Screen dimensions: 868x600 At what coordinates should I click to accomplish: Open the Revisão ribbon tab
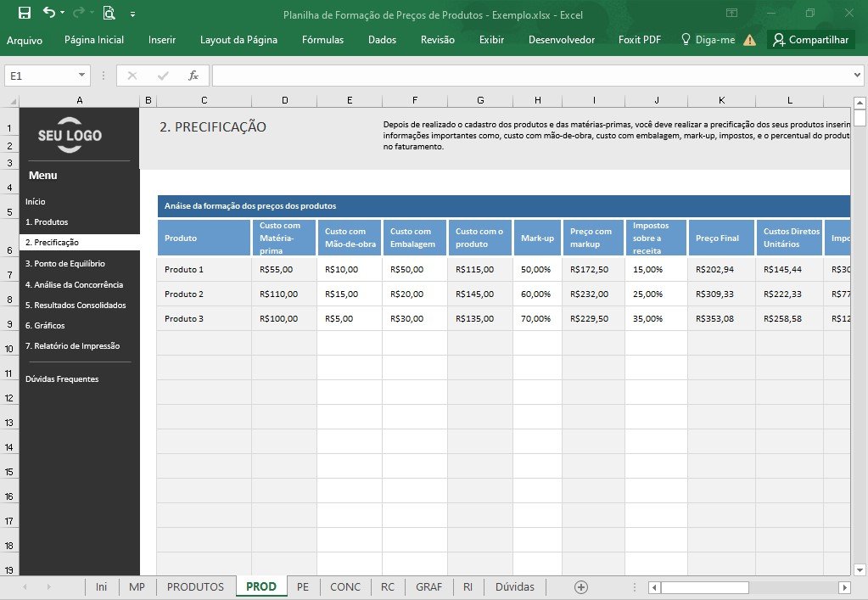(437, 40)
